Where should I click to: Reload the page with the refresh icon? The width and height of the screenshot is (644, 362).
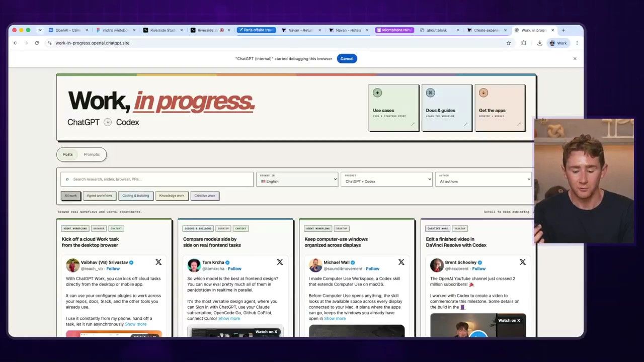point(37,43)
